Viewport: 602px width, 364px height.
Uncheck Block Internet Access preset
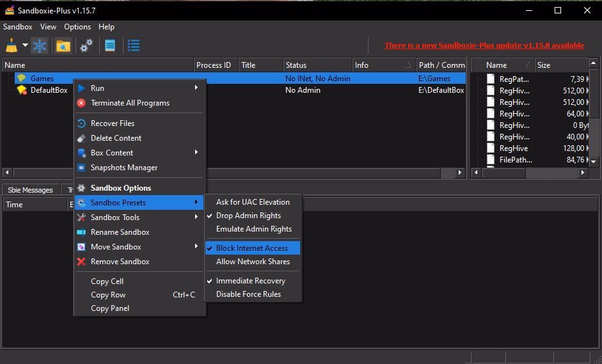252,248
